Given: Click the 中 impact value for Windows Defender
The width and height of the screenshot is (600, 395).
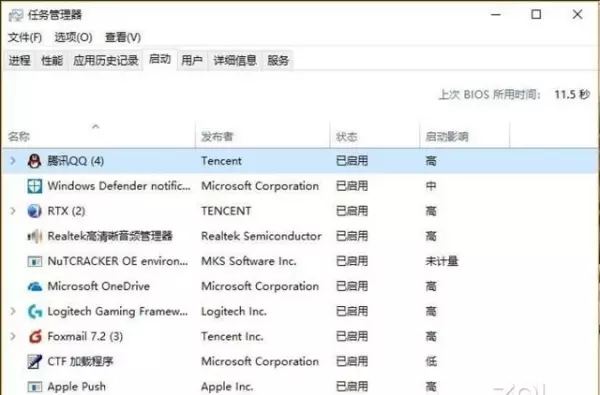Looking at the screenshot, I should click(431, 186).
